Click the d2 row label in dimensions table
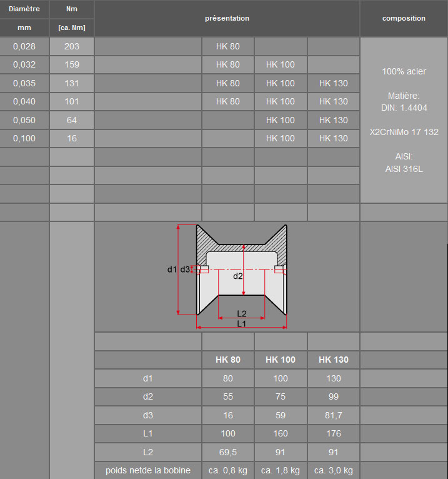This screenshot has height=479, width=448. [x=147, y=397]
